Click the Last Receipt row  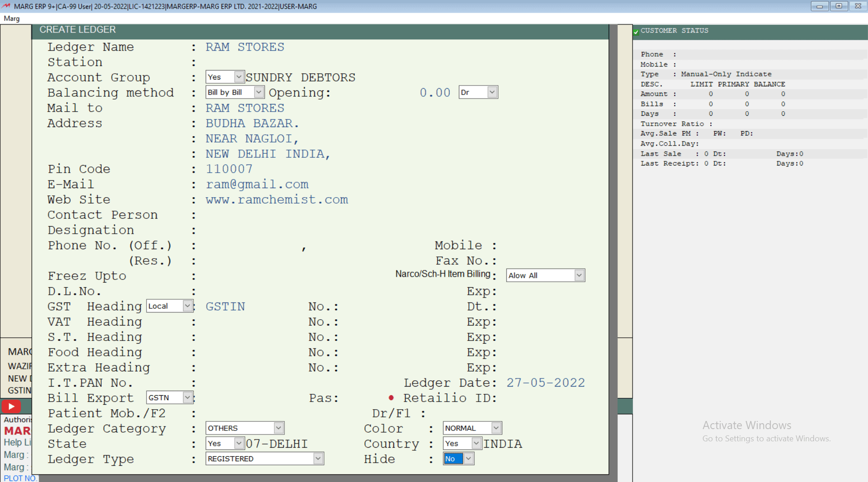[x=750, y=164]
